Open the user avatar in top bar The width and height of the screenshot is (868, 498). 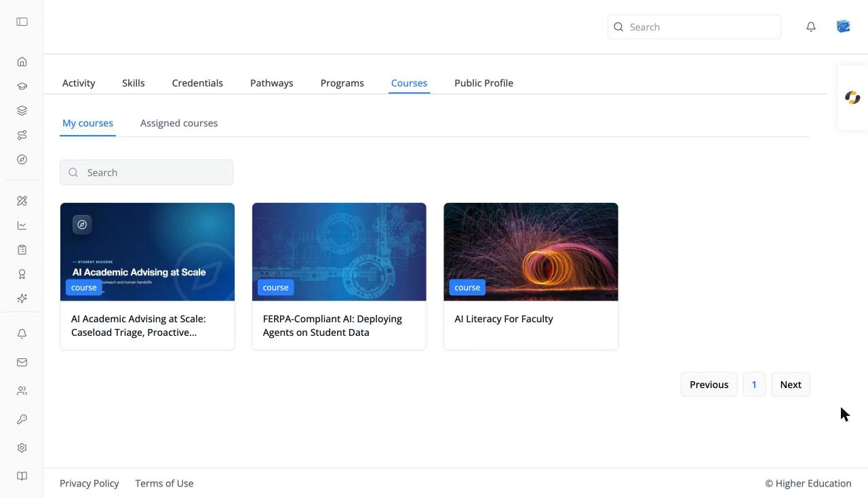coord(844,26)
